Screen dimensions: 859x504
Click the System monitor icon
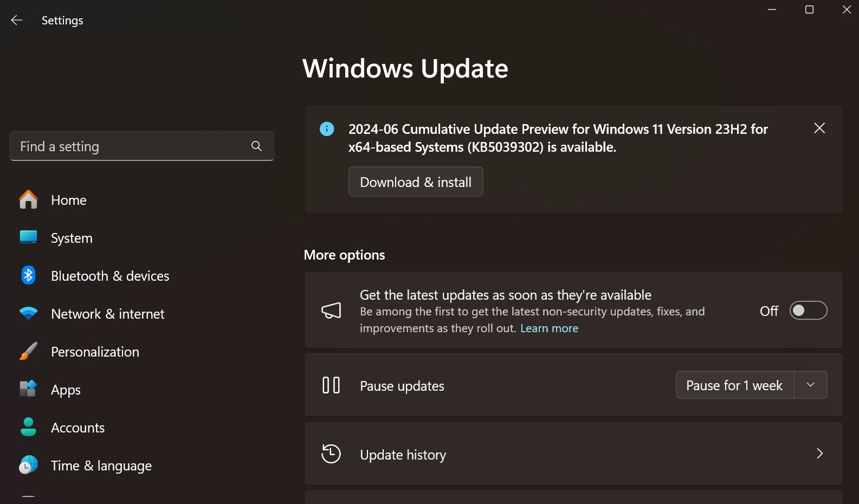(28, 237)
